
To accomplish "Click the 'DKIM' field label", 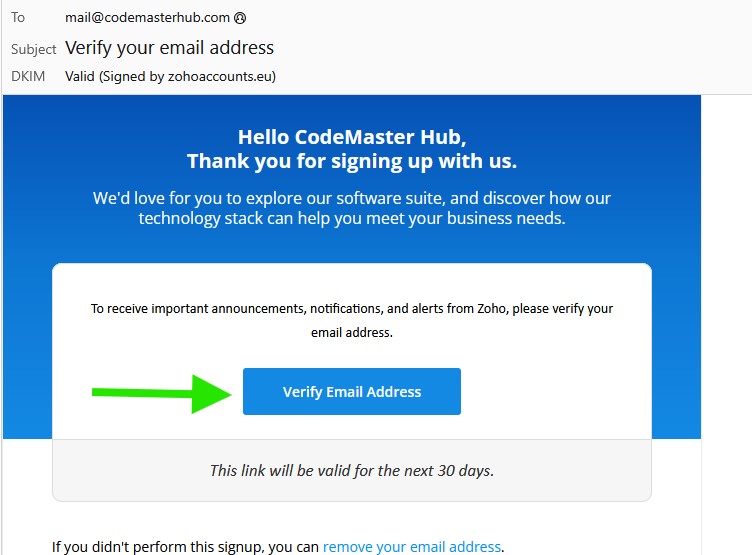I will coord(28,76).
